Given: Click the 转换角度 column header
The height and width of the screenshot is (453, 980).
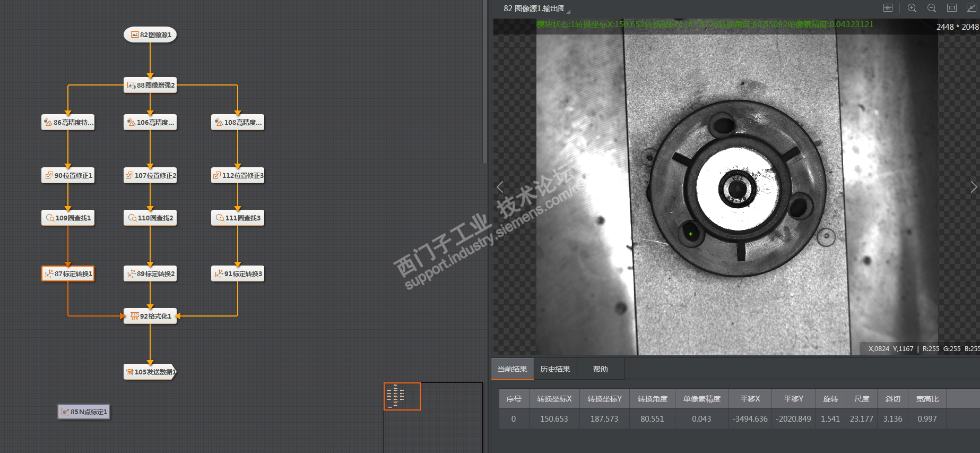Looking at the screenshot, I should 652,399.
